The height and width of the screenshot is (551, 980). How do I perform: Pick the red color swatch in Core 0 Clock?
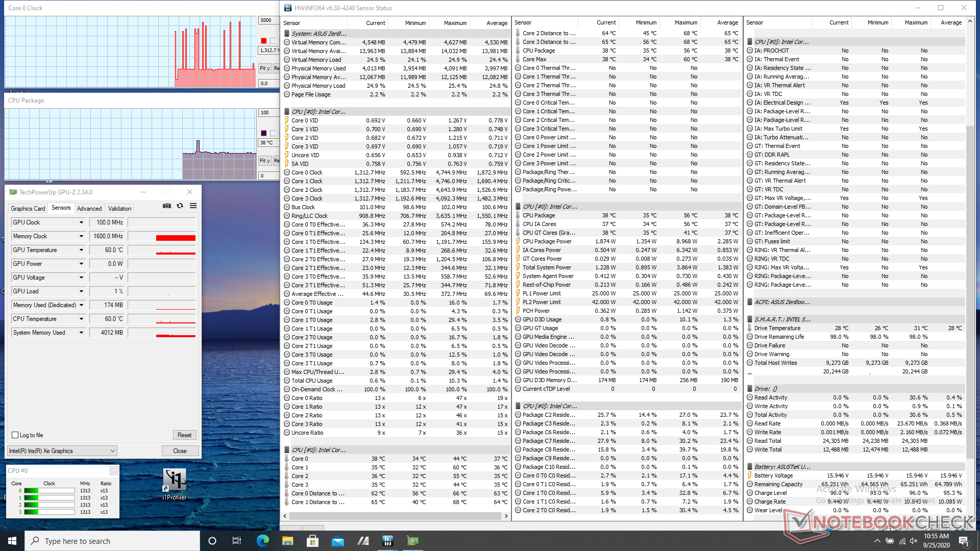263,41
